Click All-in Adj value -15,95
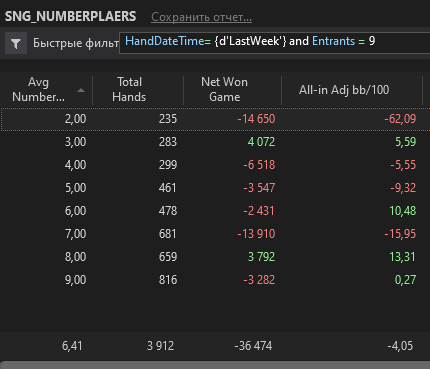This screenshot has width=430, height=369. [400, 234]
